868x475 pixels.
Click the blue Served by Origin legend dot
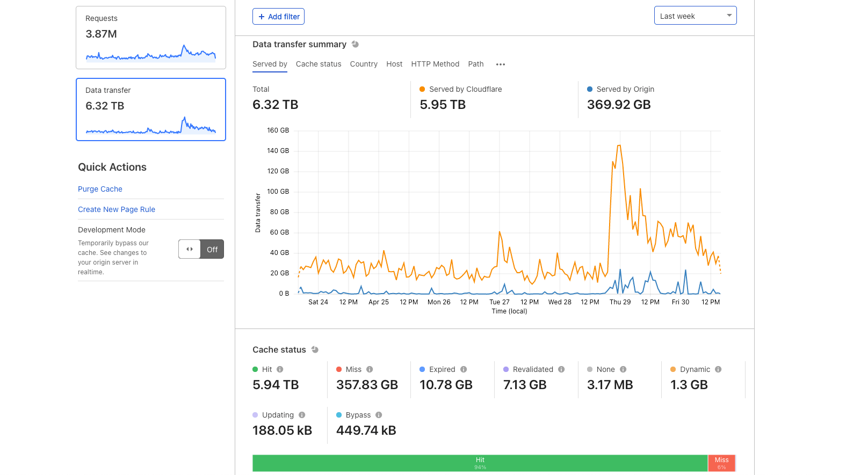coord(590,89)
